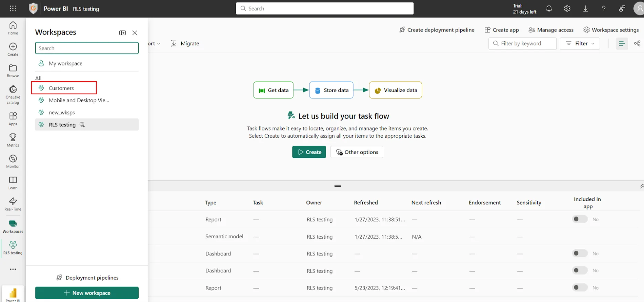Toggle Included in app for 5/23/2023 Report row
The width and height of the screenshot is (644, 302).
[x=580, y=288]
